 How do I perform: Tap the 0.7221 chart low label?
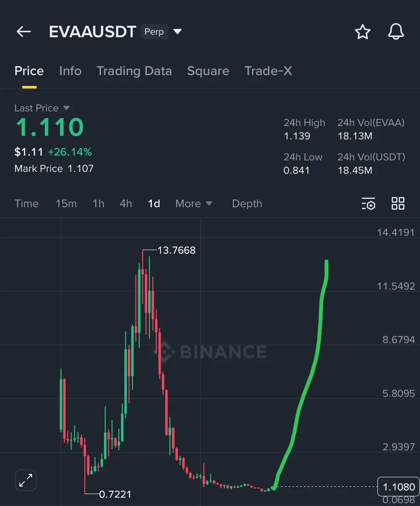(x=115, y=494)
